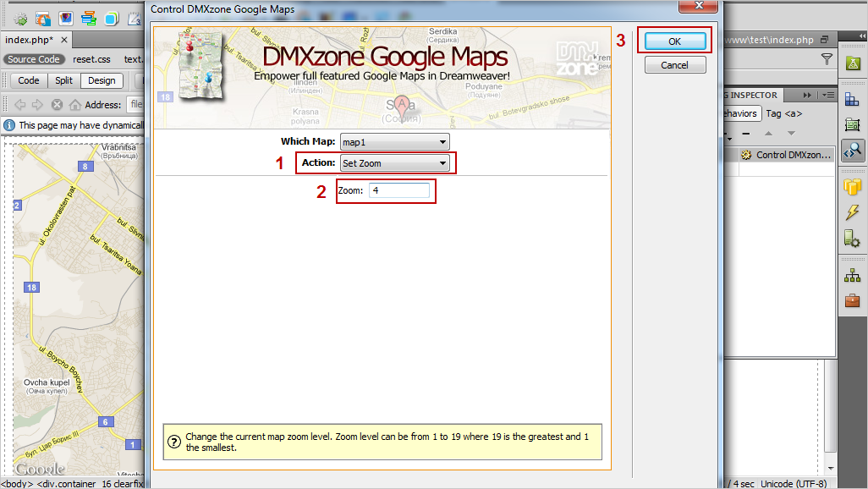Open the TAG INSPECTOR panel tab

tap(752, 96)
